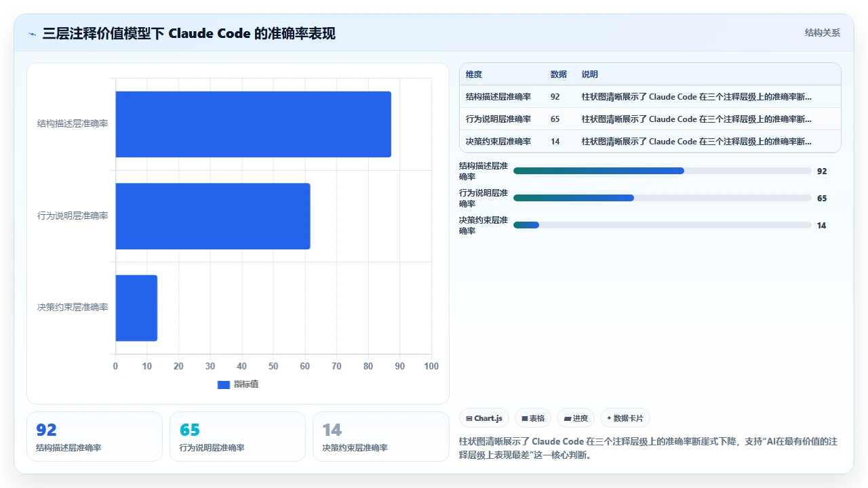Click the 决策约束层准确率 progress bar at 14
The image size is (868, 488).
[663, 225]
